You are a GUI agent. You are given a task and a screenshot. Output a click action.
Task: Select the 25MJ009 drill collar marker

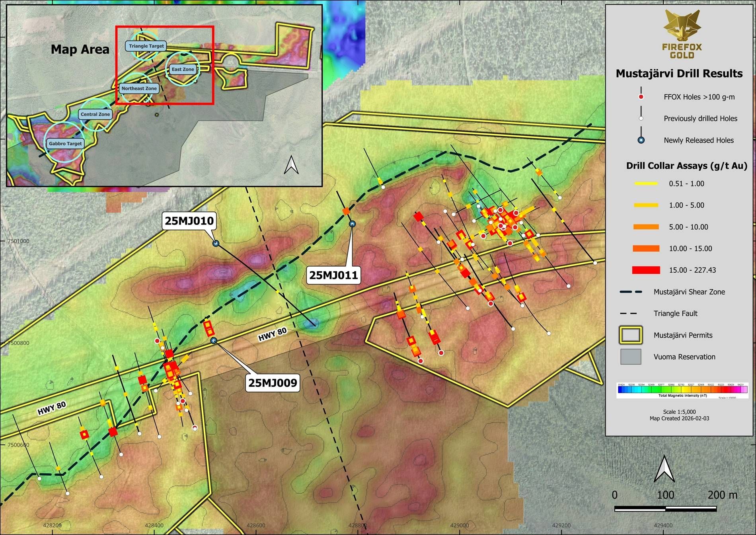214,341
